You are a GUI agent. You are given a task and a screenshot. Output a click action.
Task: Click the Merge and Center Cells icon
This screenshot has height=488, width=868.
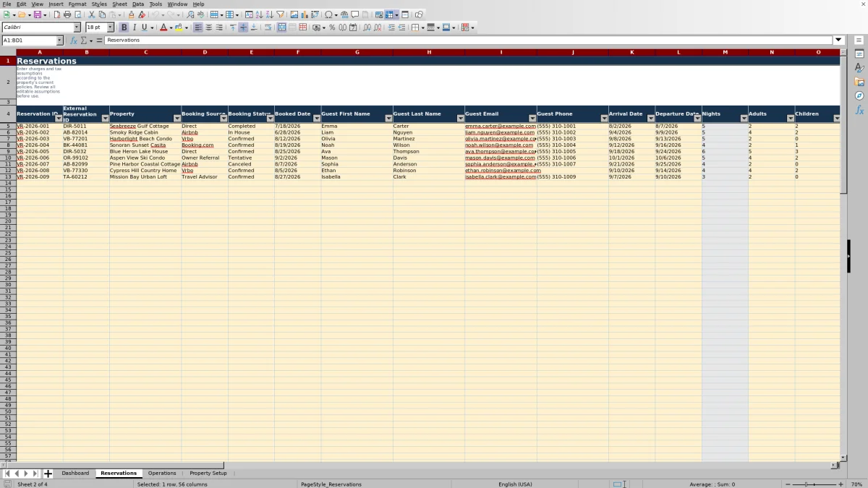point(281,27)
